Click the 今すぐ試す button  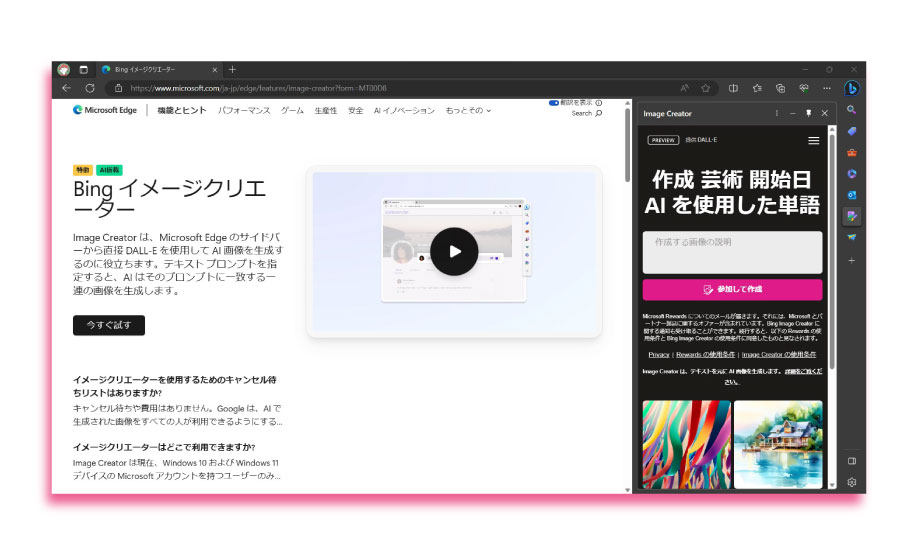109,325
